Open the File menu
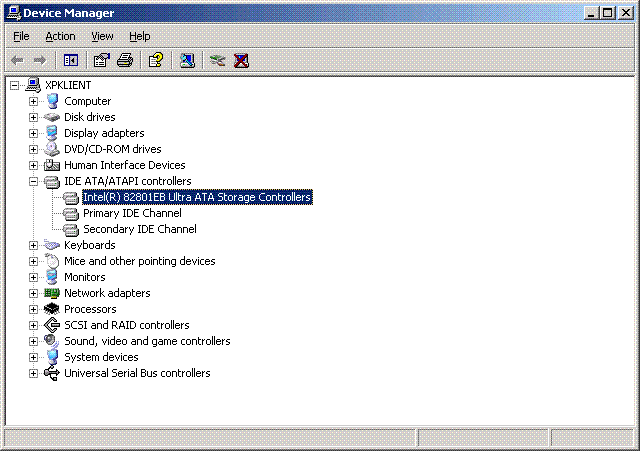Viewport: 640px width, 451px height. [x=21, y=36]
